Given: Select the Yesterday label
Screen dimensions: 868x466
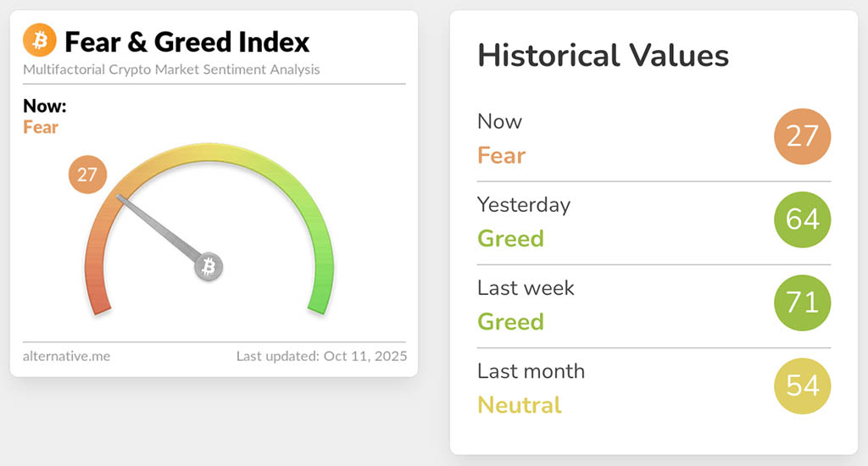Looking at the screenshot, I should (x=524, y=205).
